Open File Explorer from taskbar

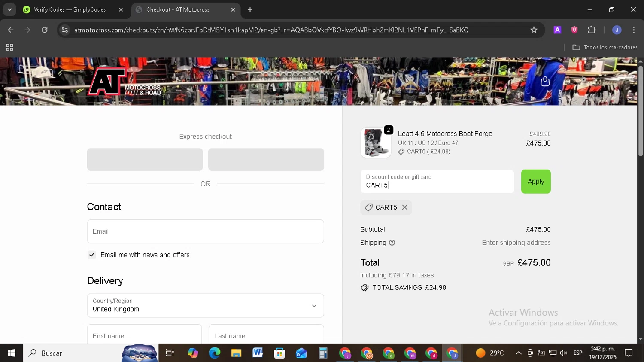pyautogui.click(x=236, y=353)
